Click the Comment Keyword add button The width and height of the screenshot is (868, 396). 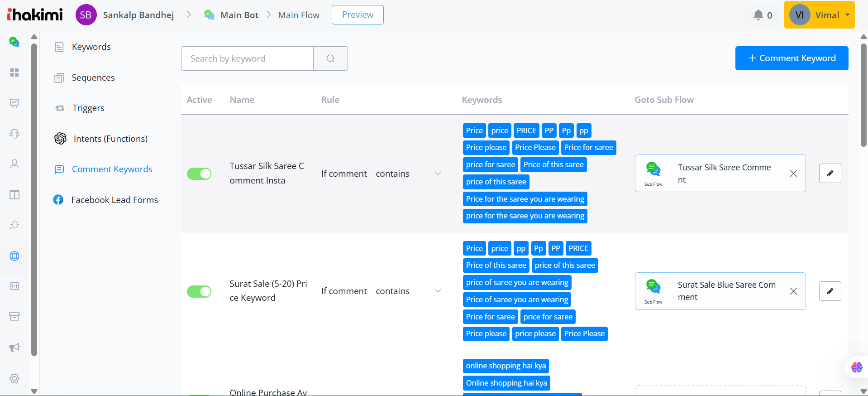792,58
